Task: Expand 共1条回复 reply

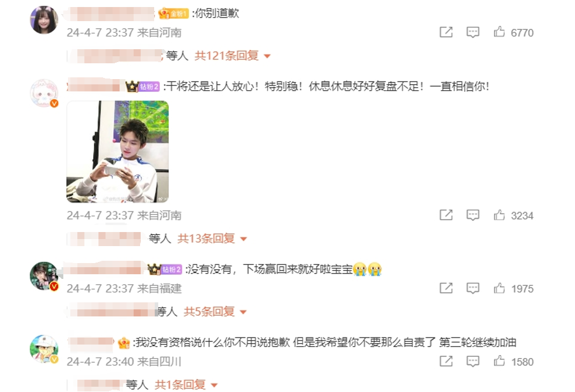Action: [186, 384]
